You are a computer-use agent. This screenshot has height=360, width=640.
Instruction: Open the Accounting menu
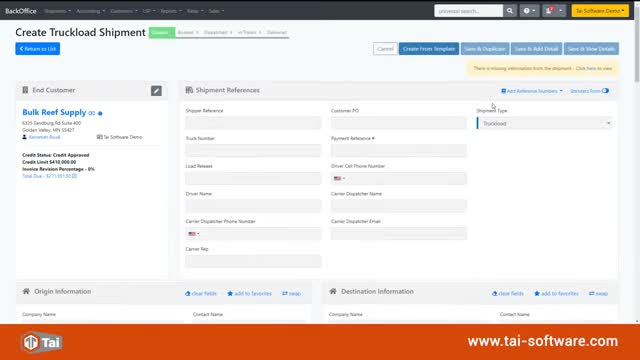point(91,11)
